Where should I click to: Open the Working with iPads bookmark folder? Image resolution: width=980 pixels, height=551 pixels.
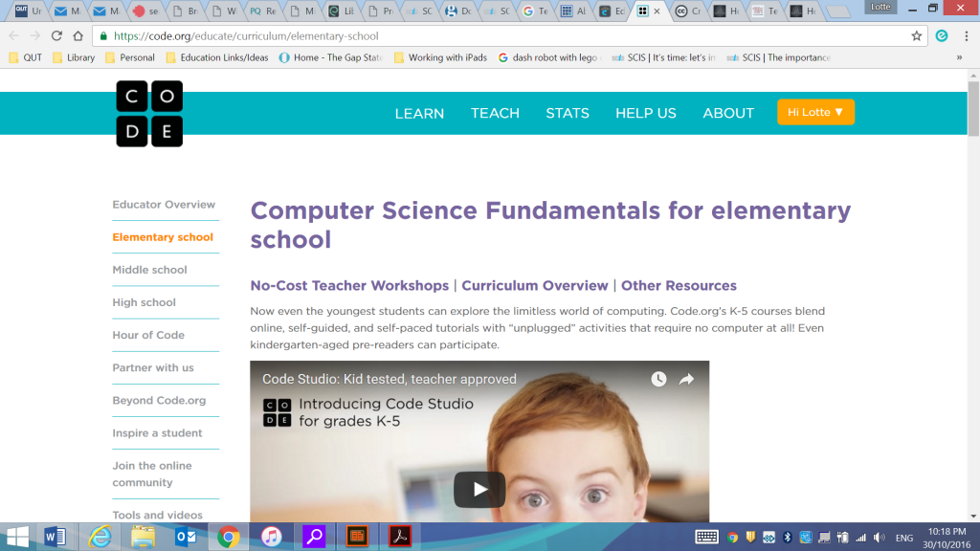[440, 57]
